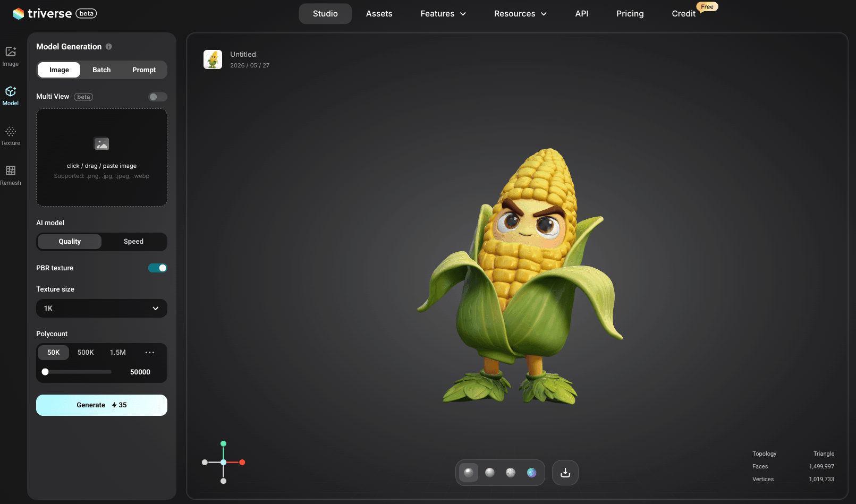856x504 pixels.
Task: Click the image upload drop area
Action: [101, 158]
